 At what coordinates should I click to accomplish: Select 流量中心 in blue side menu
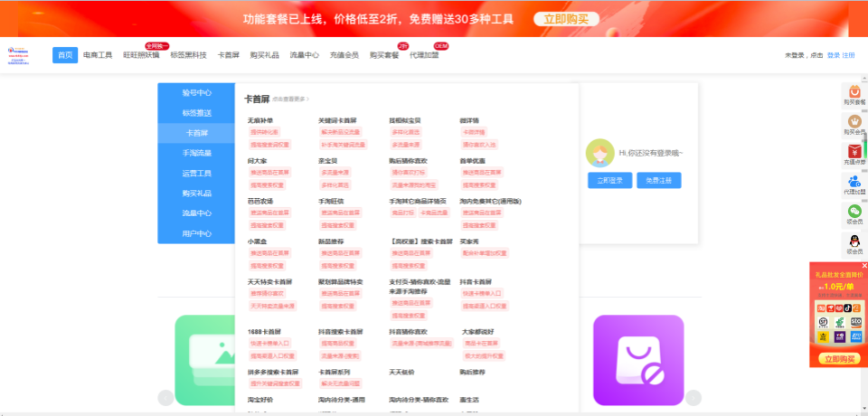click(x=196, y=213)
